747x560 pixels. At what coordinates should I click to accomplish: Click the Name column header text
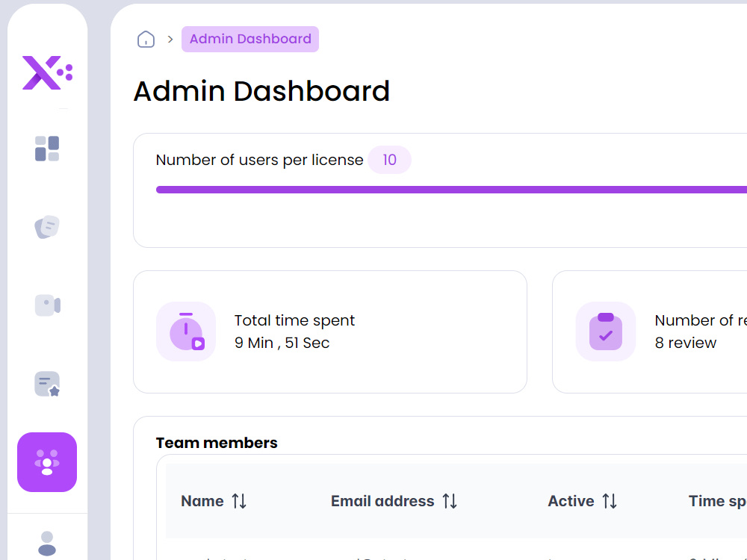202,501
